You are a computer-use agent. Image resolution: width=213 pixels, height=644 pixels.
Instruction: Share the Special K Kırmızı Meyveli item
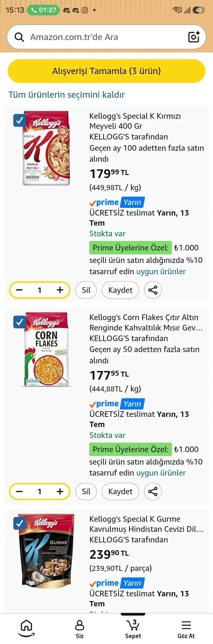153,290
